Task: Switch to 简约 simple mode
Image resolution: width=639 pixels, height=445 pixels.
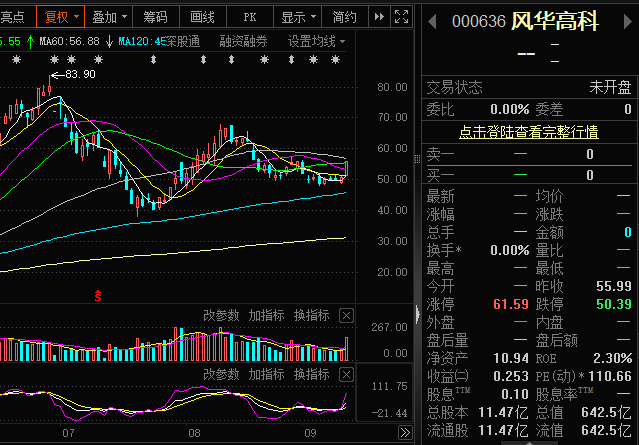Action: click(x=344, y=17)
